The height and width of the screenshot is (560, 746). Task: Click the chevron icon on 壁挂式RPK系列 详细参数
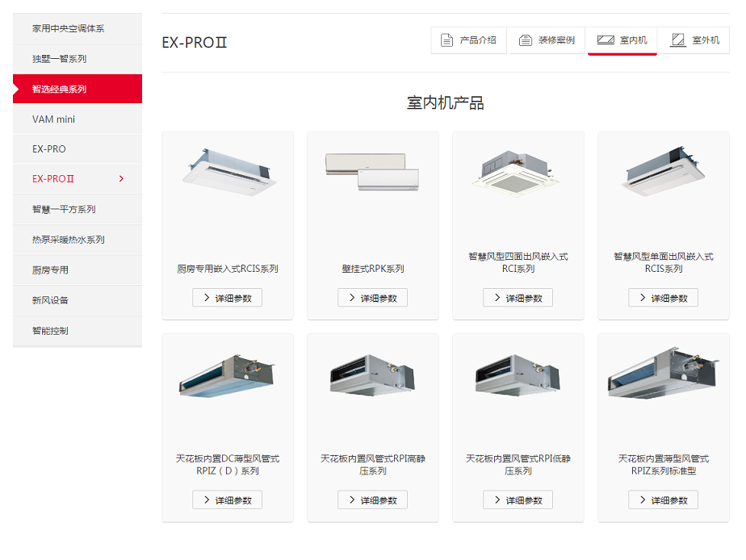(x=352, y=298)
